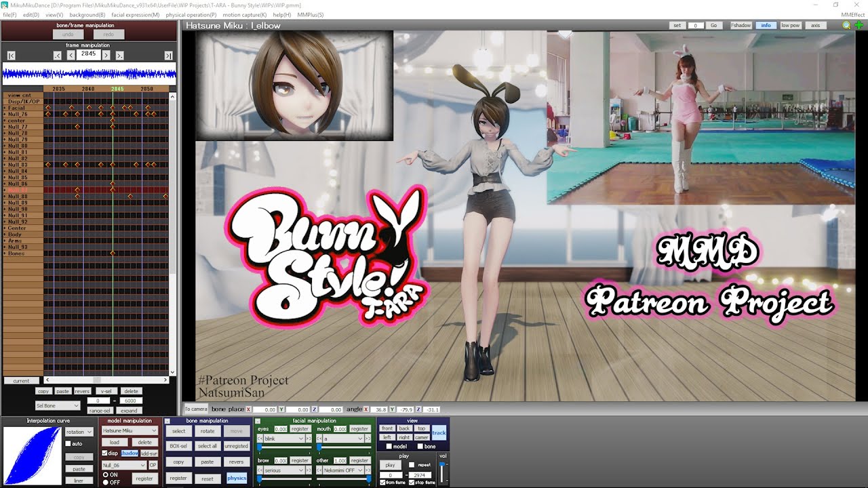Go to previous keyframe button

point(58,55)
